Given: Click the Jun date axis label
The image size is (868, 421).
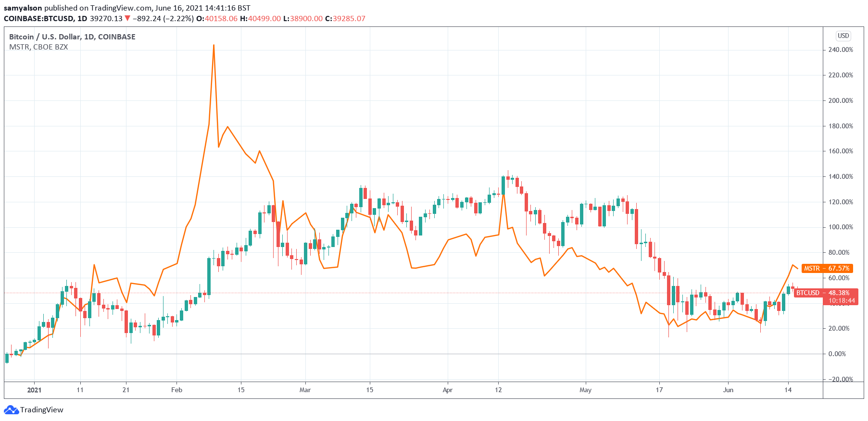Looking at the screenshot, I should [728, 390].
